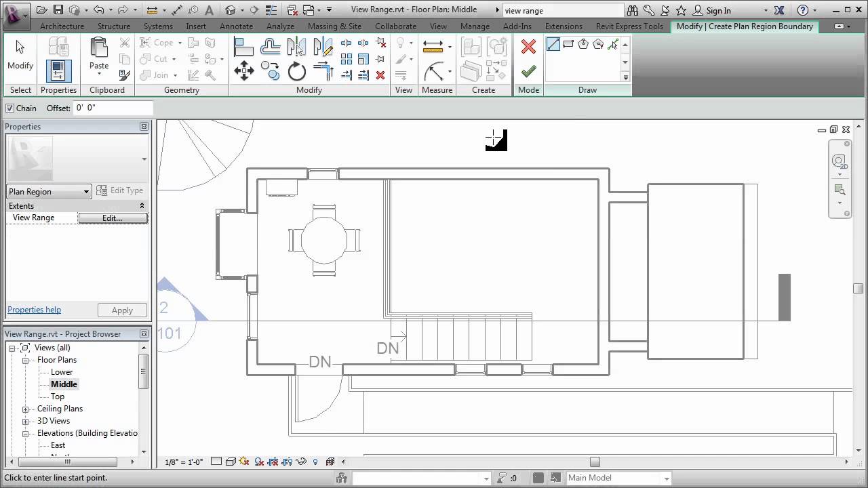Open the Revit Express Tools tab
Viewport: 868px width, 488px height.
pyautogui.click(x=629, y=26)
